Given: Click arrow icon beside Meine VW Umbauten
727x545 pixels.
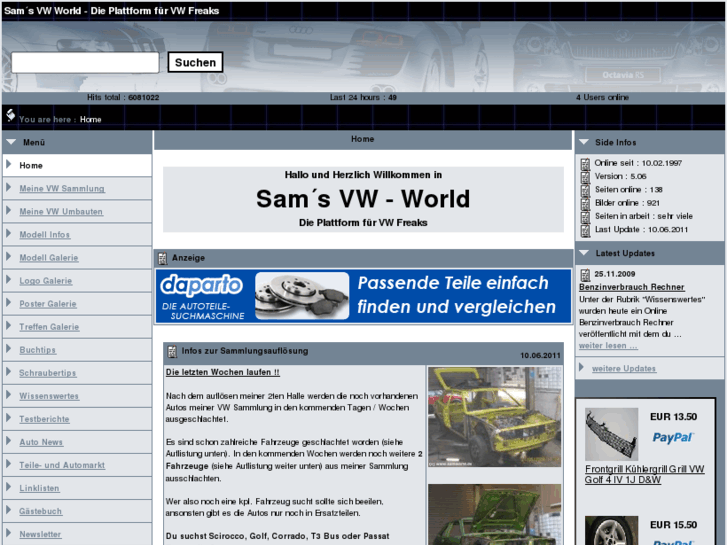Looking at the screenshot, I should click(x=8, y=210).
